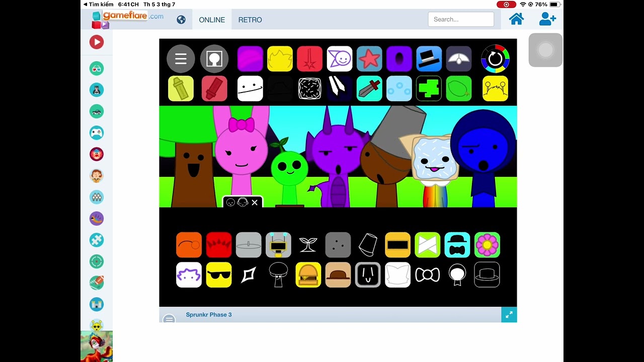Select the yellow crayon icon

pos(181,88)
